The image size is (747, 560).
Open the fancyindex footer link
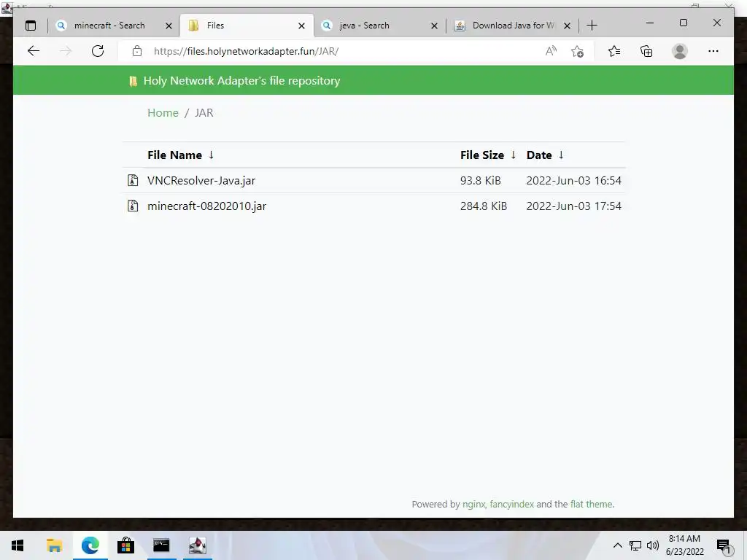click(511, 504)
